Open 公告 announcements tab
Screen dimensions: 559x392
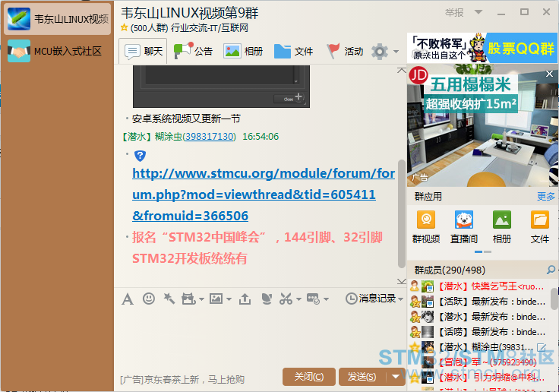[193, 51]
